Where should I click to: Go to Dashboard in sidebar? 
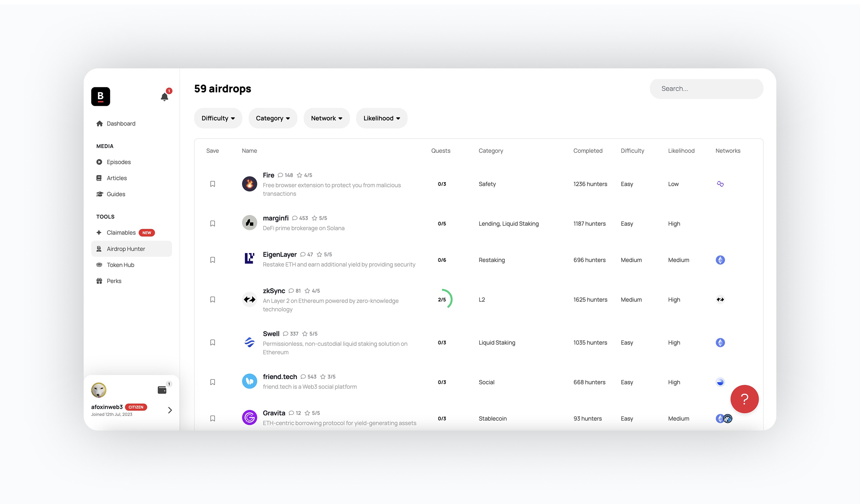click(131, 124)
